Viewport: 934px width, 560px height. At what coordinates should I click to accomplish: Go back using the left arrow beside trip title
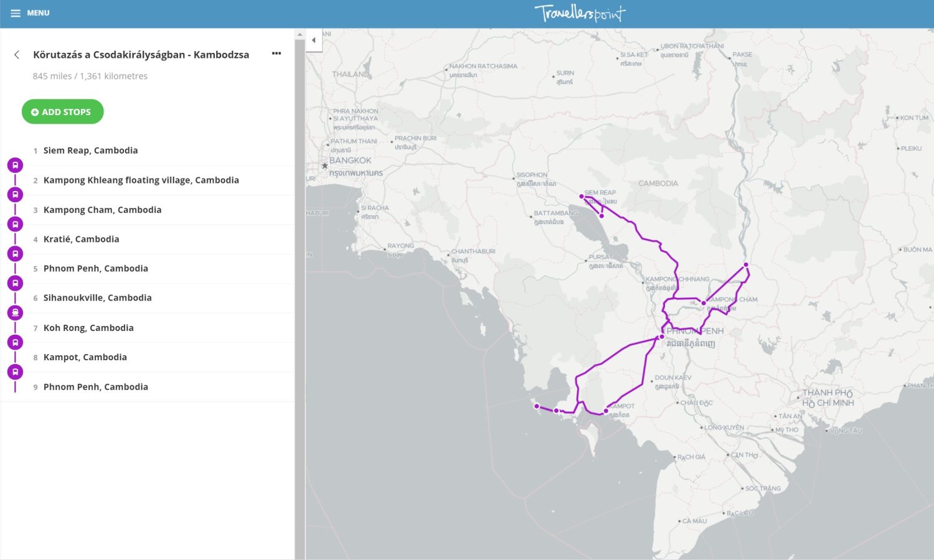tap(17, 55)
